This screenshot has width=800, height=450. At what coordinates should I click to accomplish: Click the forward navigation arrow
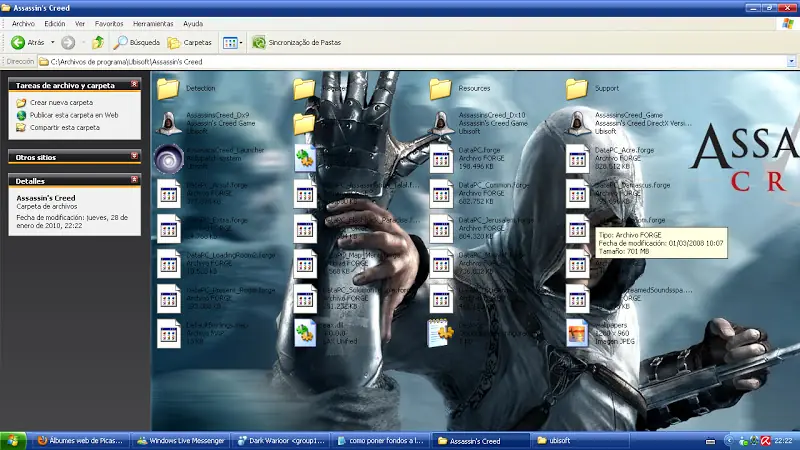68,42
